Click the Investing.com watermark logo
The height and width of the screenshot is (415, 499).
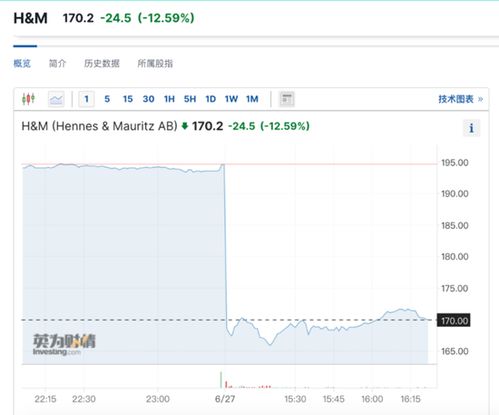(x=63, y=344)
